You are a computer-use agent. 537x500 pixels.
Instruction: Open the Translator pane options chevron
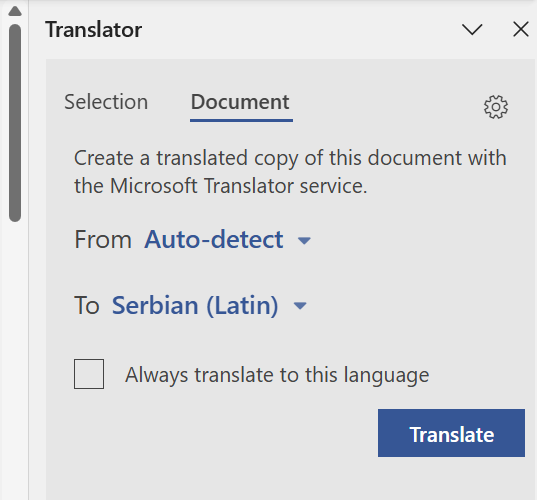472,29
